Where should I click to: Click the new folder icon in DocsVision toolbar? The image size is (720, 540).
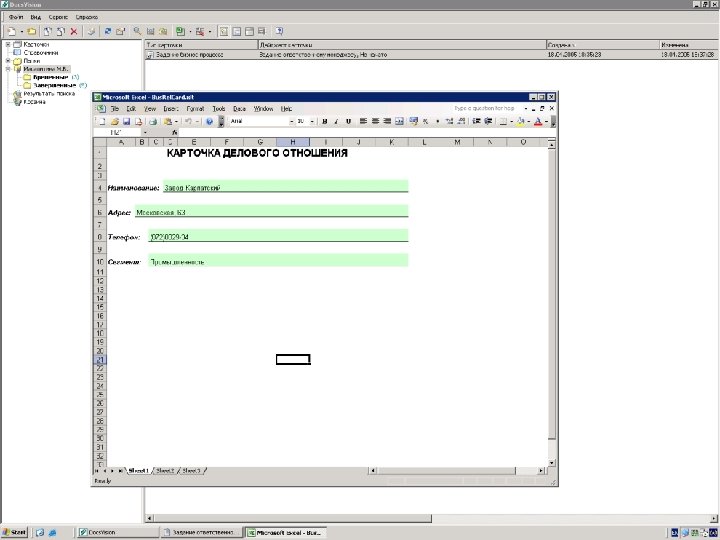click(x=32, y=31)
